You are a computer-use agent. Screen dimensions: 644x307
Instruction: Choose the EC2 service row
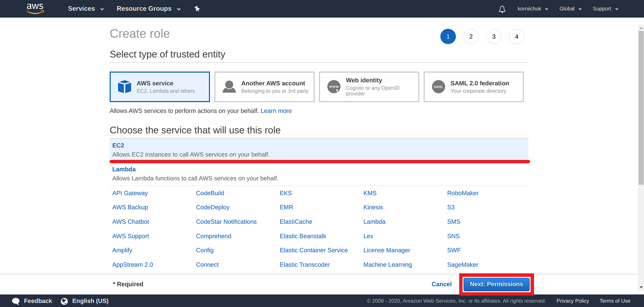click(x=319, y=150)
